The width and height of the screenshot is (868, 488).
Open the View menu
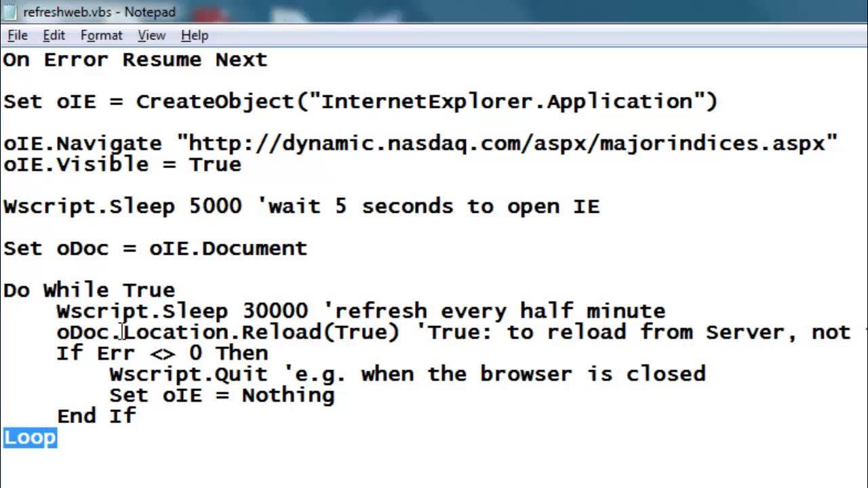tap(151, 35)
